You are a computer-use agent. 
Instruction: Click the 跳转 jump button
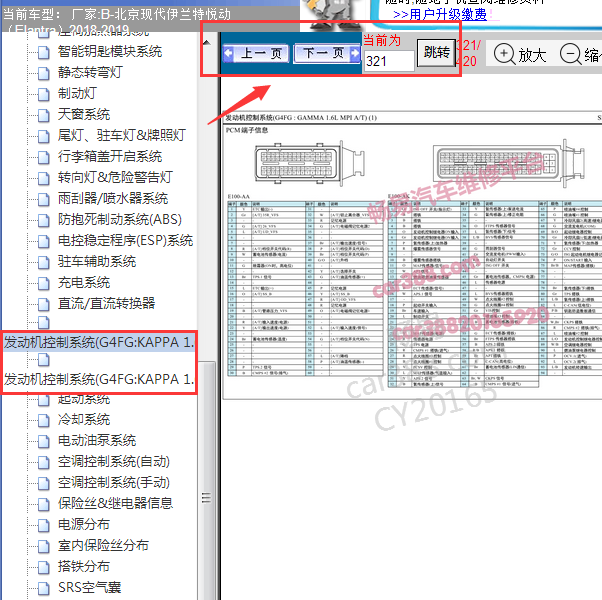point(437,53)
